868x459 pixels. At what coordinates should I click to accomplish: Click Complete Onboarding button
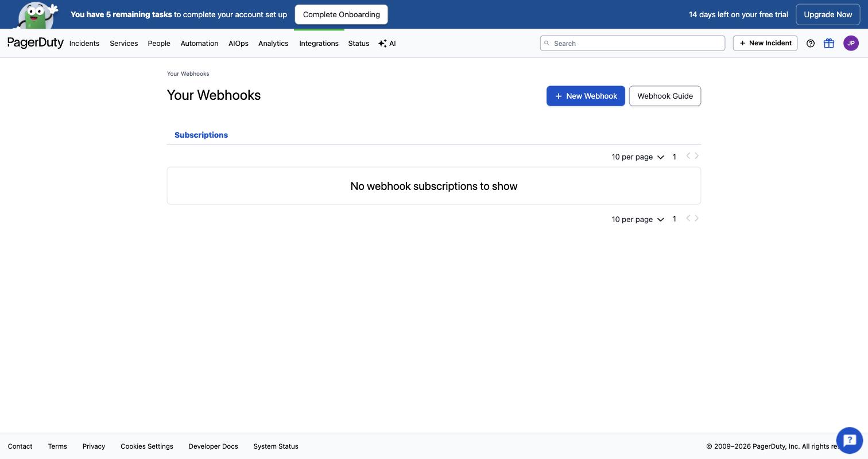342,14
